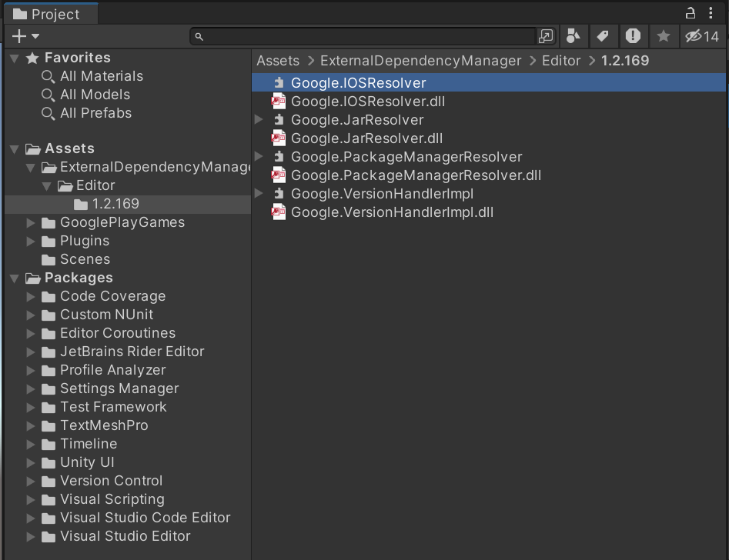Select the All Prefabs saved search
The width and height of the screenshot is (729, 560).
95,113
